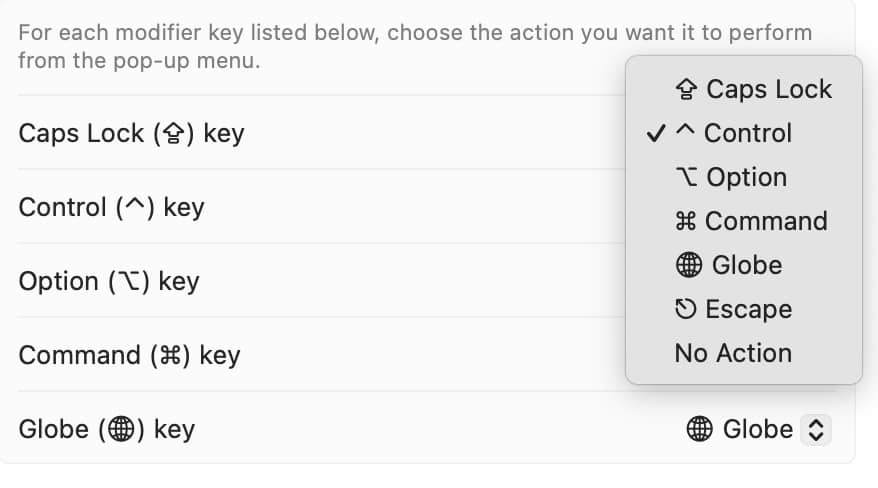Click the Command key row label
878x488 pixels.
click(129, 355)
